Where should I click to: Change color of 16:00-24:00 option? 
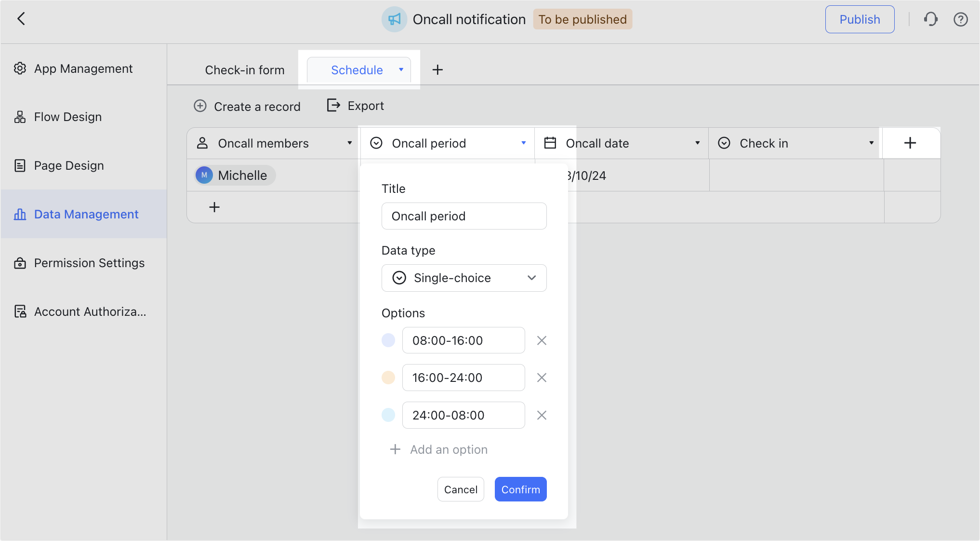[x=388, y=378]
